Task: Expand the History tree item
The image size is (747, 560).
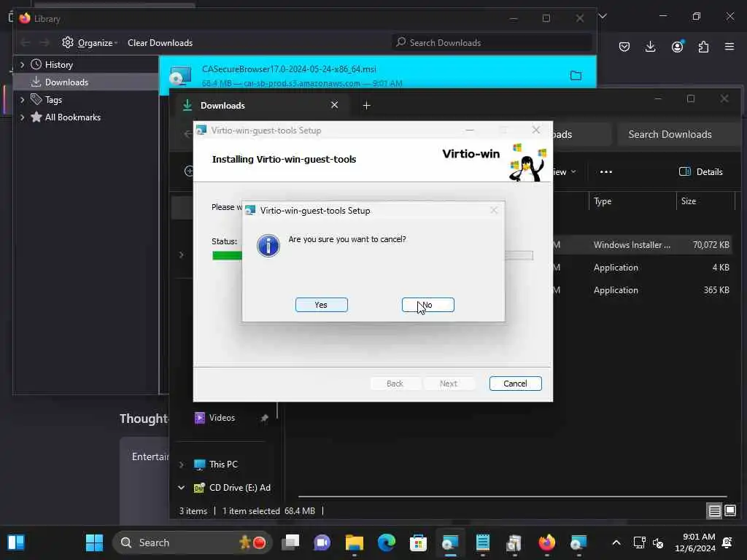Action: (x=22, y=64)
